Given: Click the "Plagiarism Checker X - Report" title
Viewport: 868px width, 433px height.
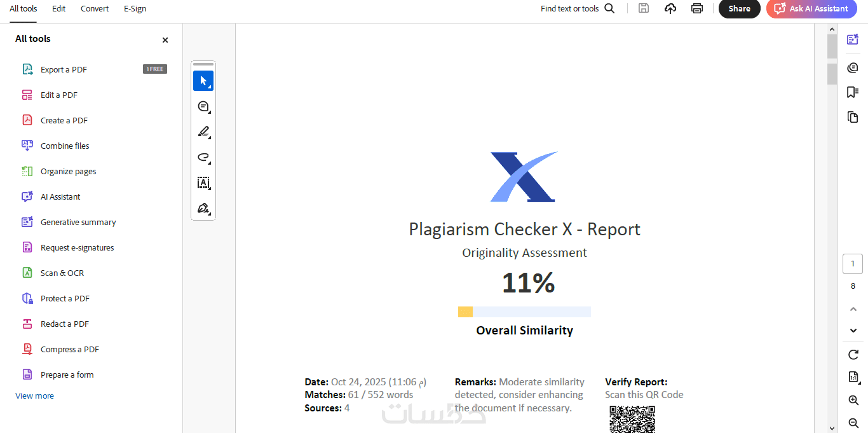Looking at the screenshot, I should point(524,229).
